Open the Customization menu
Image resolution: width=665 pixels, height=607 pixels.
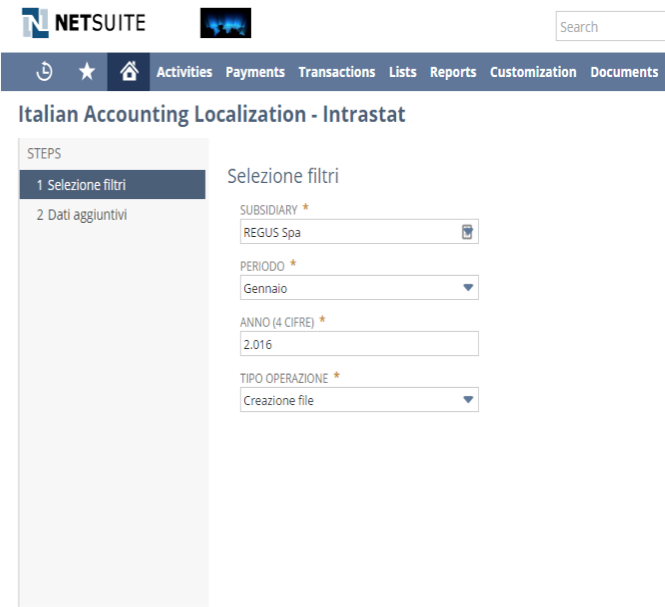(x=533, y=72)
